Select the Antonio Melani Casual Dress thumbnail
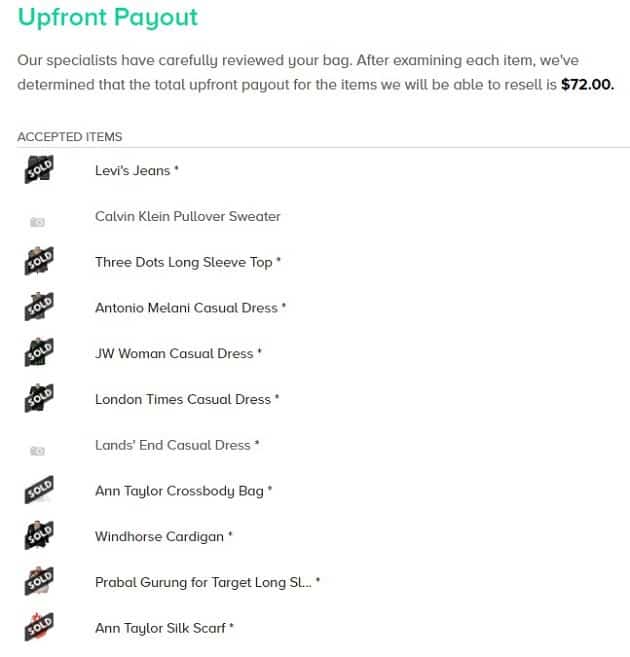Image resolution: width=630 pixels, height=657 pixels. pos(39,306)
